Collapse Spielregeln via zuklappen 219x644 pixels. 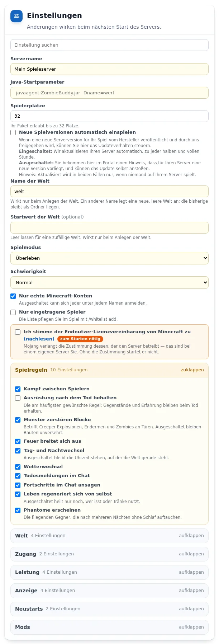[192, 370]
